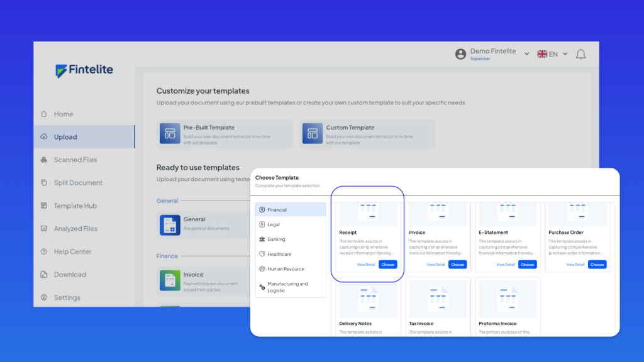
Task: Switch to the Banking category
Action: point(275,239)
